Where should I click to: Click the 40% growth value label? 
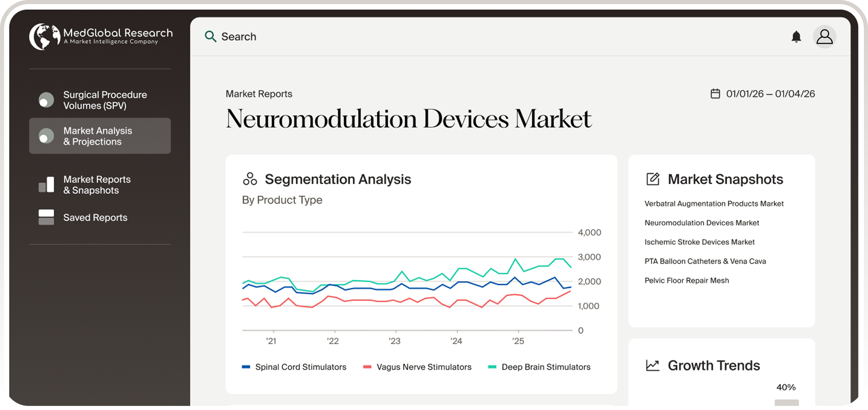786,387
